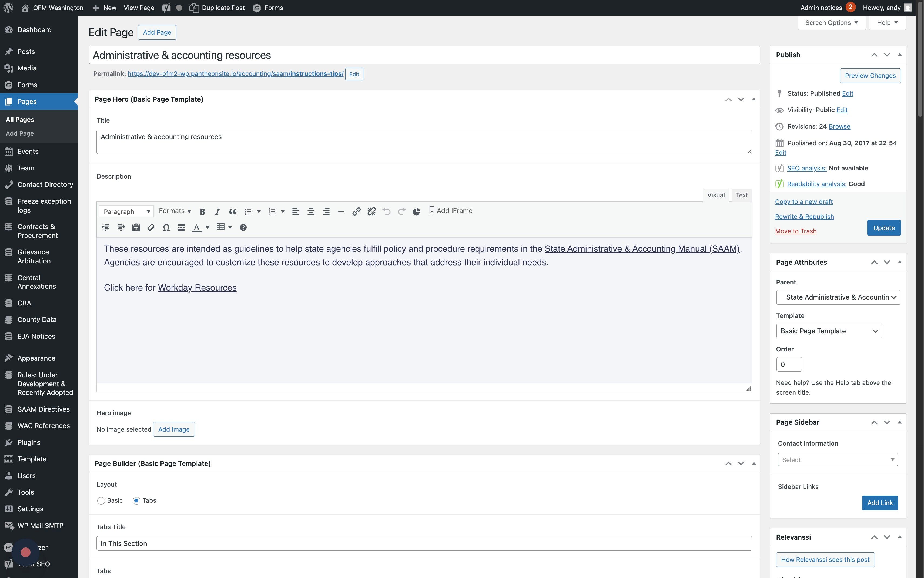
Task: Open editor keyboard shortcuts help icon
Action: pos(243,228)
